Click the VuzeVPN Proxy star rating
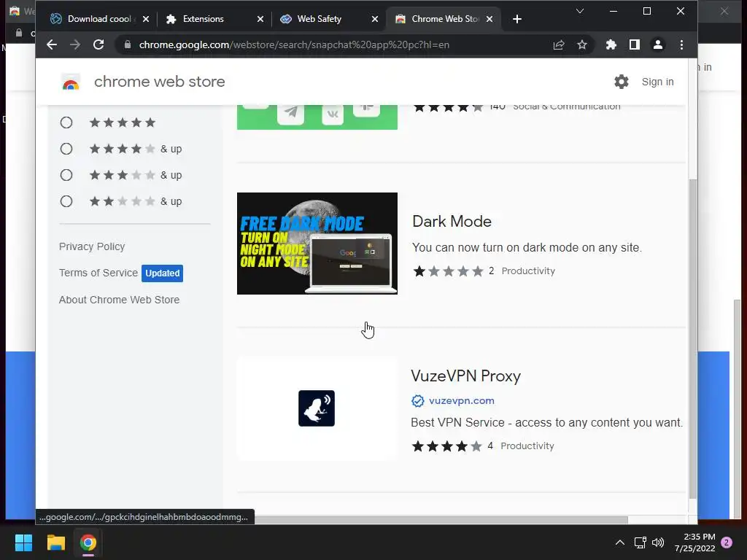The image size is (747, 560). coord(447,446)
